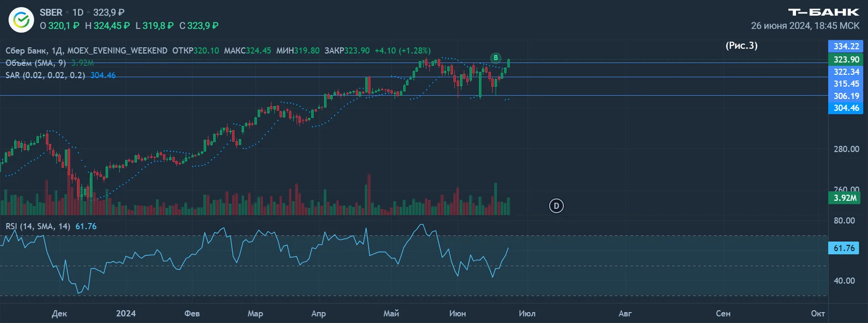Click the 304.46 SAR price label

pos(846,108)
